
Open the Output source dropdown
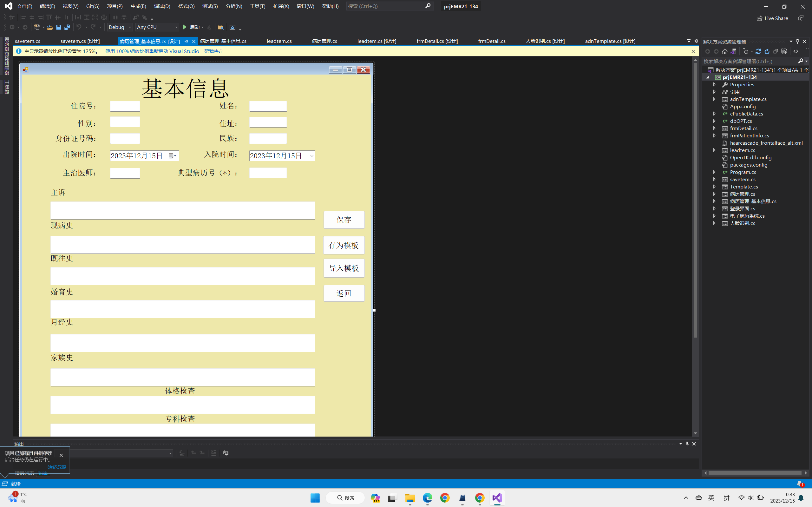pyautogui.click(x=170, y=453)
